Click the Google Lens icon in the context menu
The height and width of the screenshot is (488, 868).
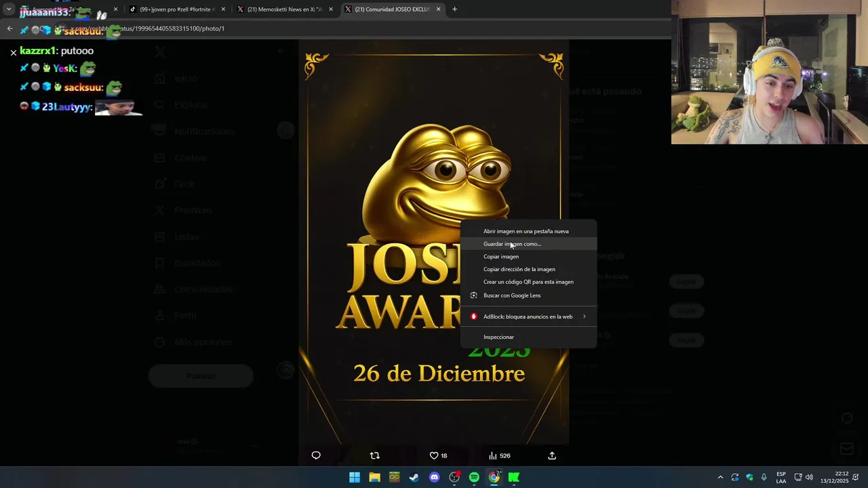474,296
